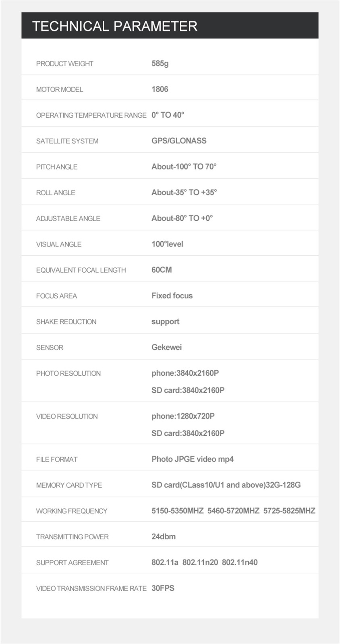Screen dimensions: 340x644
Task: Click the PITCH ANGLE row label
Action: pyautogui.click(x=57, y=167)
